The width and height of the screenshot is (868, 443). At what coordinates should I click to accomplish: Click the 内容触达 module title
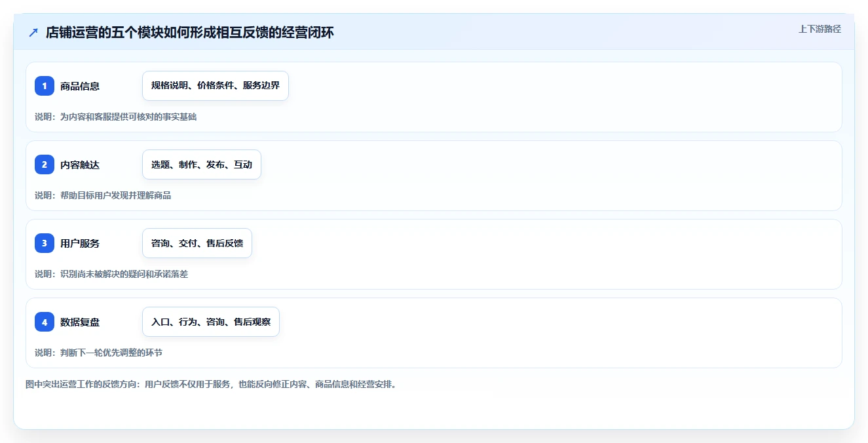click(80, 165)
